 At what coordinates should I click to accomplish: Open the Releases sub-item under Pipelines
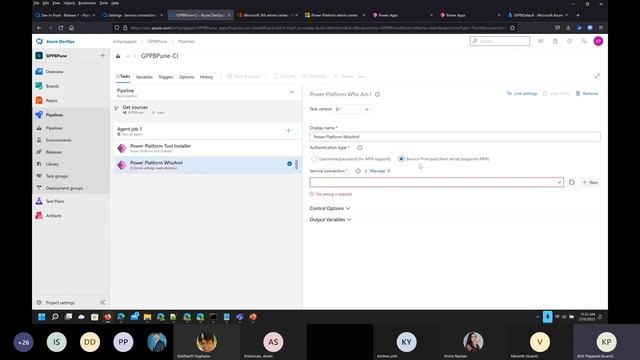pos(53,152)
